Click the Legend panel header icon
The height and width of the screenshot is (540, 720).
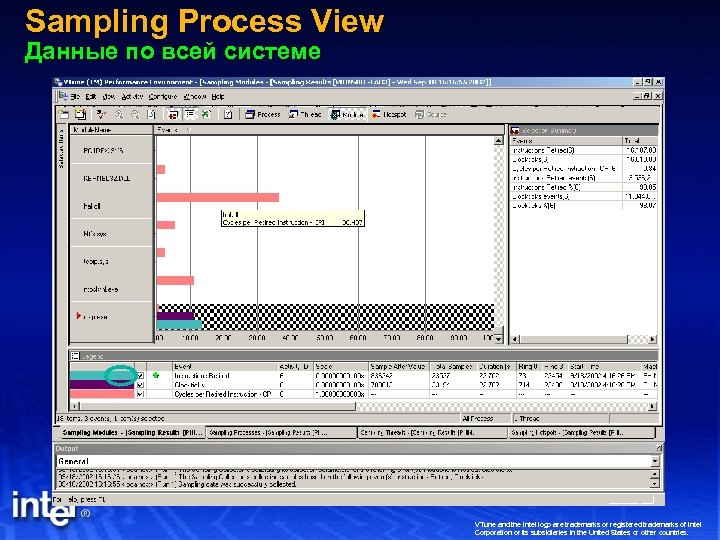(75, 356)
